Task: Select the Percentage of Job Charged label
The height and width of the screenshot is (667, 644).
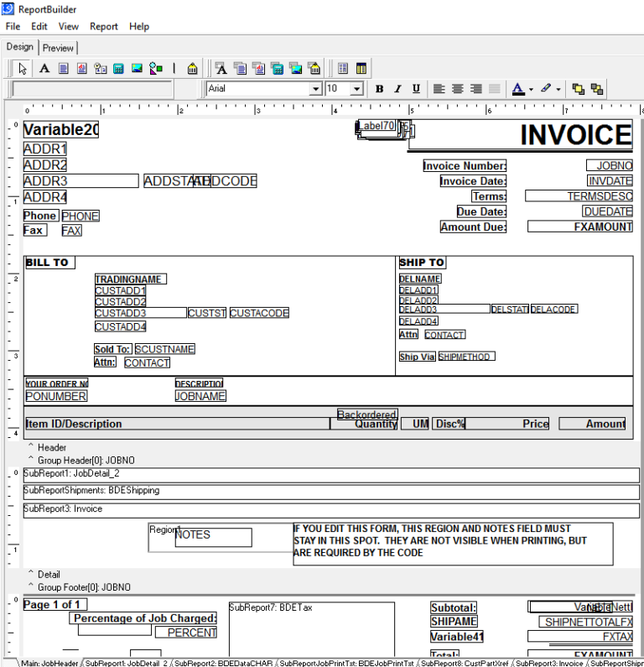Action: tap(143, 618)
